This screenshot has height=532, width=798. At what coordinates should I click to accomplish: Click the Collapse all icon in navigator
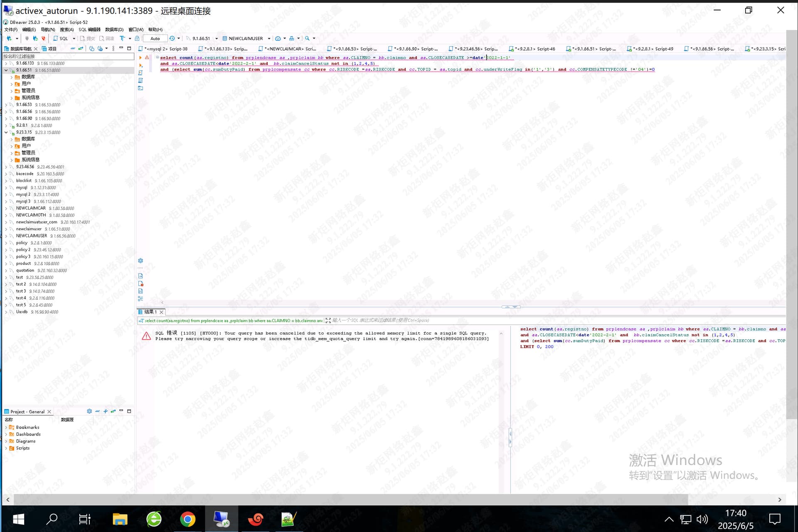pos(73,49)
